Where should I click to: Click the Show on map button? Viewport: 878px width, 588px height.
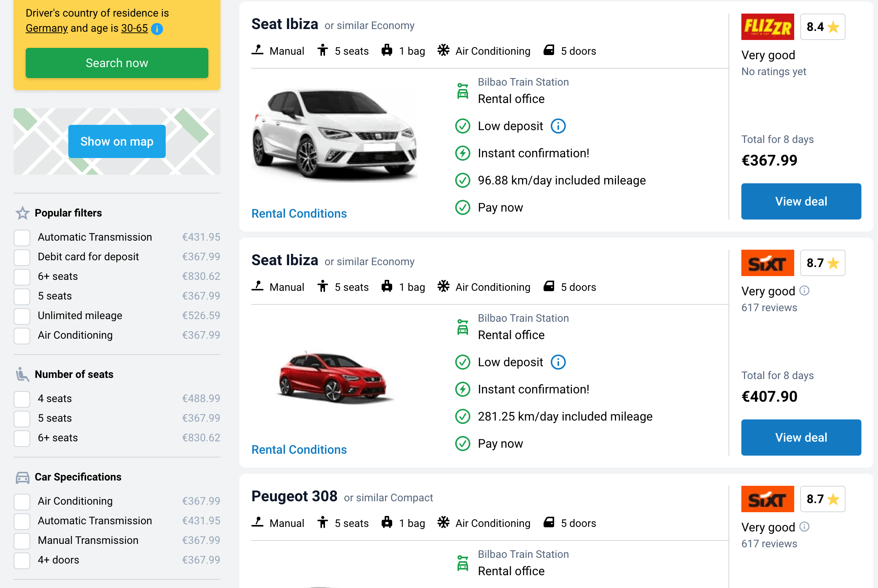117,141
